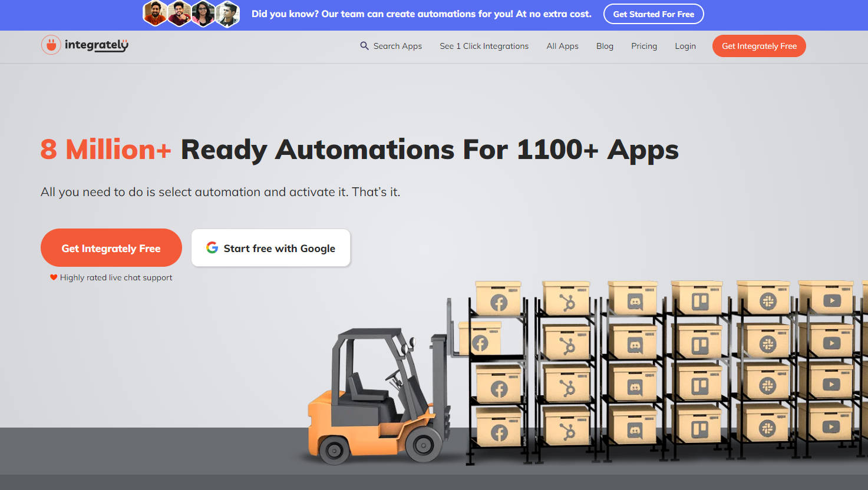This screenshot has width=868, height=490.
Task: Select the topmost HubSpot box on the shelf
Action: pos(566,299)
